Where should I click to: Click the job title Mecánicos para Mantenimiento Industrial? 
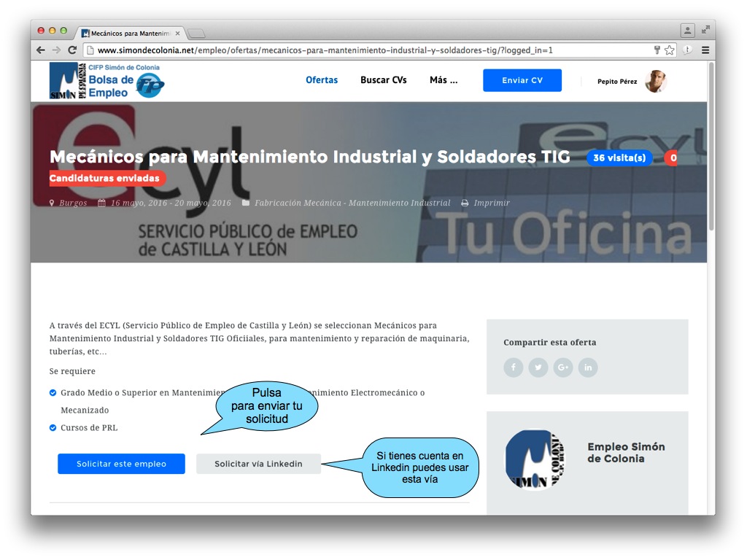(309, 157)
